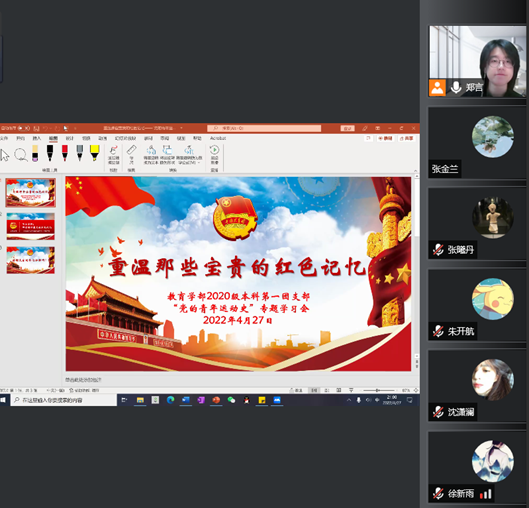The height and width of the screenshot is (508, 529).
Task: Select the gray pencil tool
Action: point(80,153)
